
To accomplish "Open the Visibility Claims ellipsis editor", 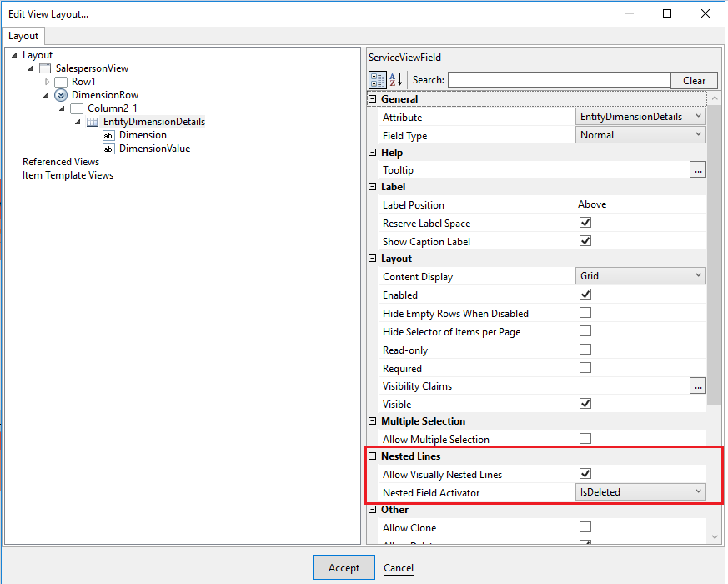I will tap(698, 385).
